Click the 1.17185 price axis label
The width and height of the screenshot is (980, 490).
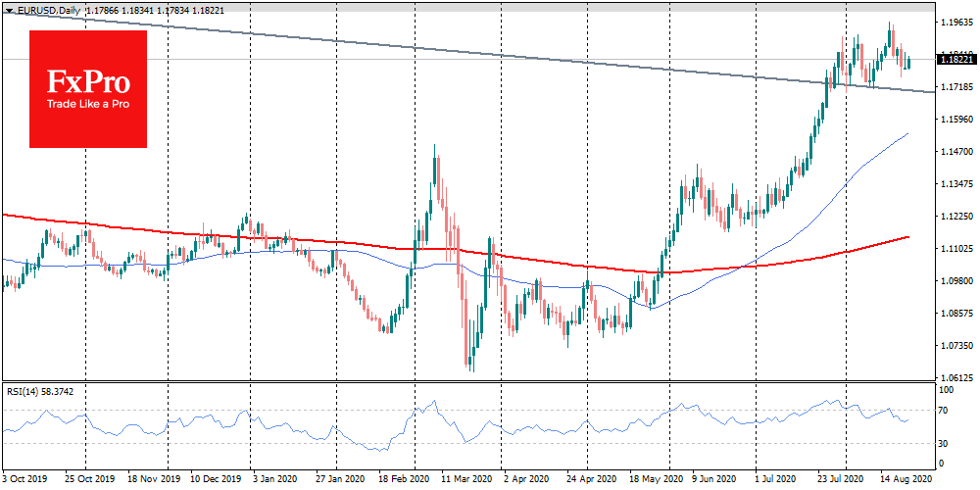pyautogui.click(x=955, y=88)
